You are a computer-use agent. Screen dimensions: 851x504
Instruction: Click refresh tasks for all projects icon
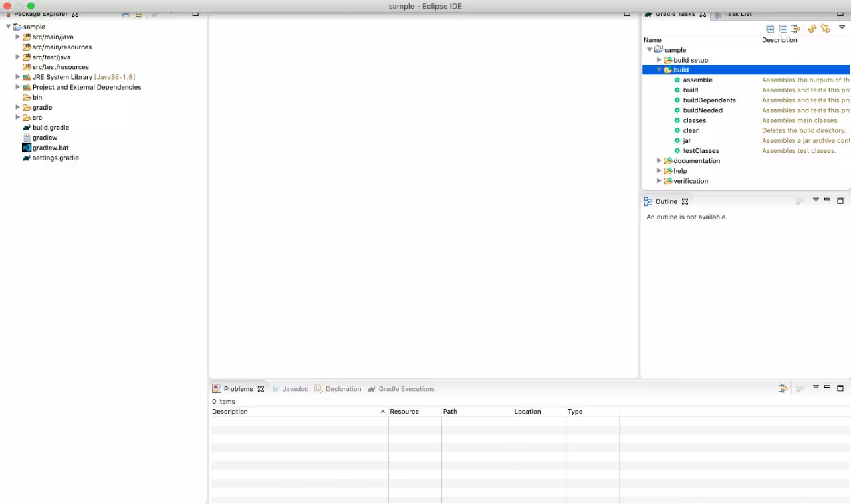click(x=812, y=29)
